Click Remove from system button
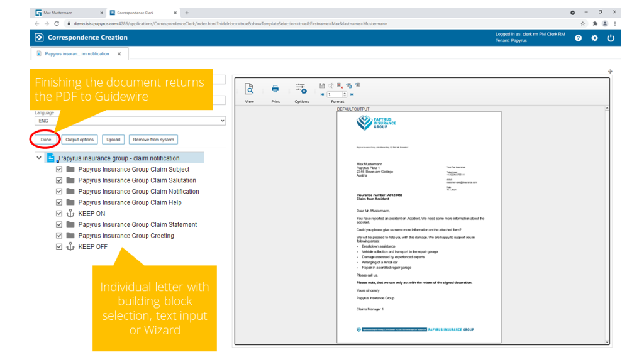 pos(153,140)
